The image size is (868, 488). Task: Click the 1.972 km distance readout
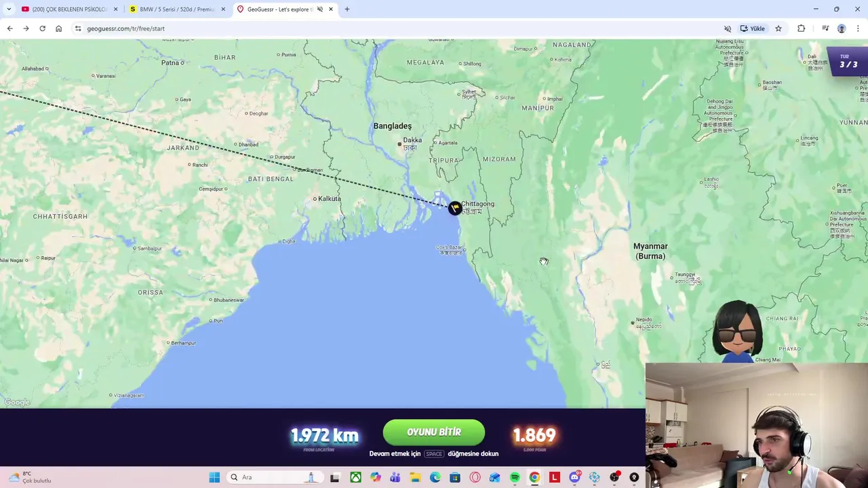point(324,435)
